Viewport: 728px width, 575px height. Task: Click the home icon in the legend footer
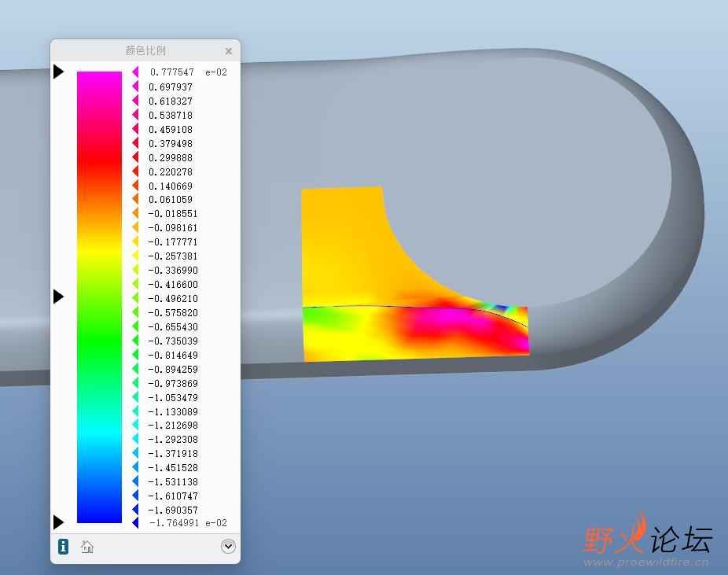(x=87, y=547)
